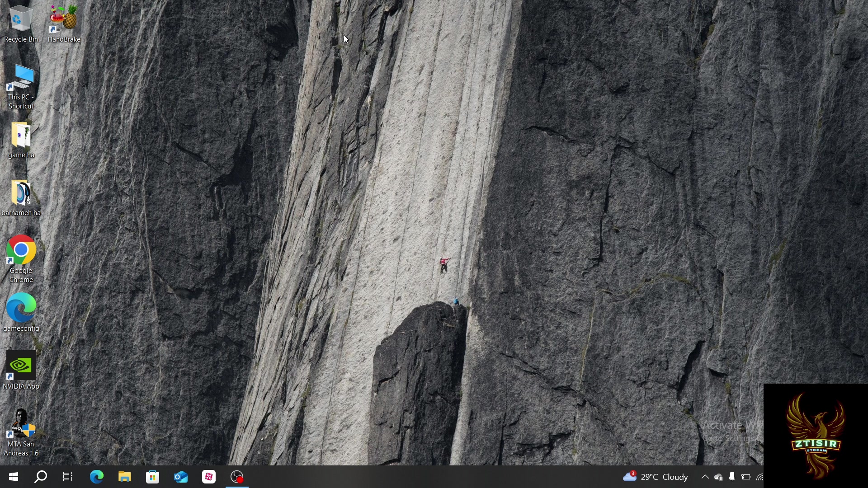This screenshot has height=488, width=868.
Task: Open the Windows Start menu
Action: click(x=14, y=477)
